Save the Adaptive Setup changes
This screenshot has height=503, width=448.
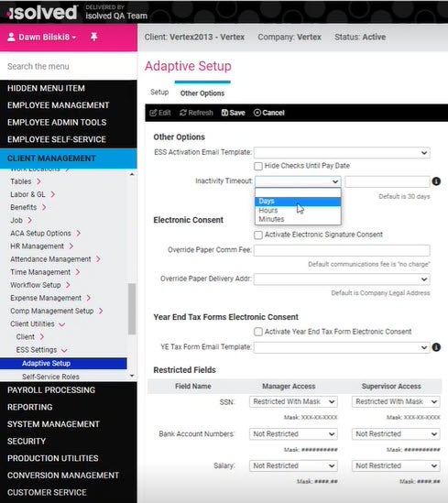pos(233,113)
